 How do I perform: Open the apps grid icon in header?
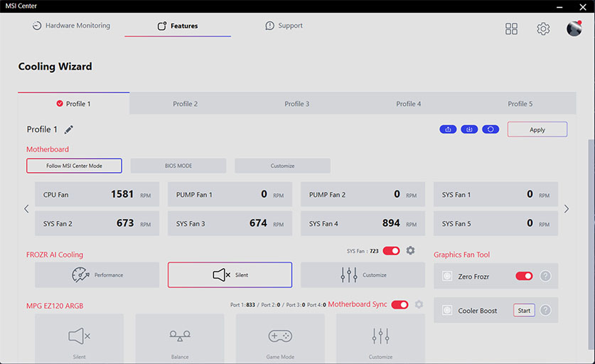[512, 28]
